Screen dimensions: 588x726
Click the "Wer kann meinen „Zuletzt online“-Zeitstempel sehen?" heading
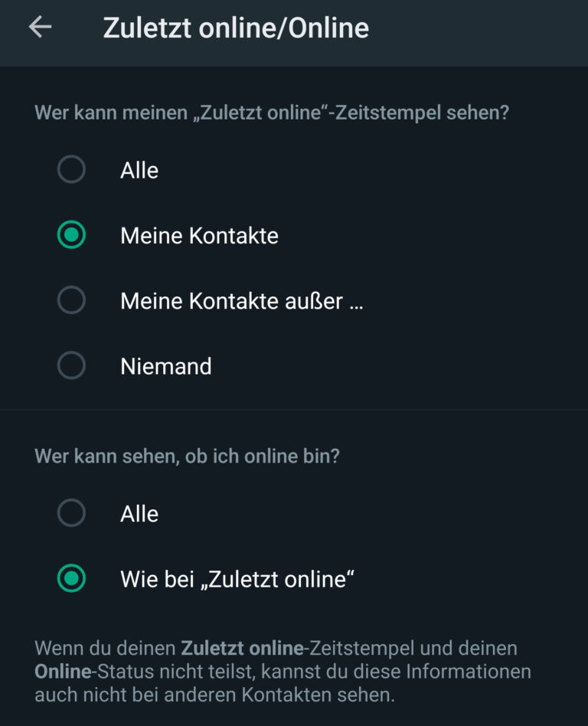click(x=272, y=113)
